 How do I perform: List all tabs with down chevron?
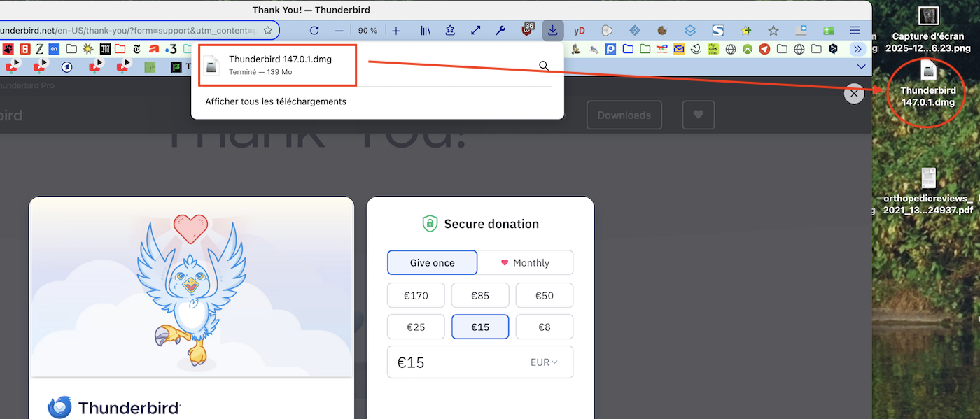(862, 66)
